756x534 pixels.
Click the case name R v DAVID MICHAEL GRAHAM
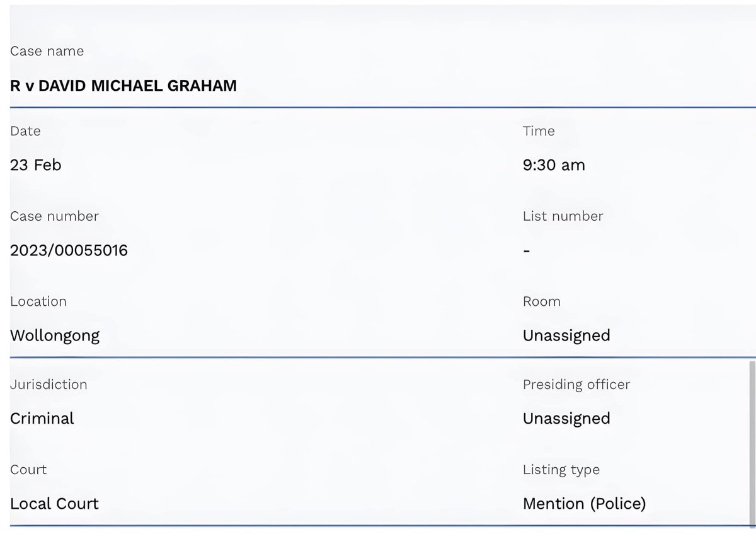(123, 86)
